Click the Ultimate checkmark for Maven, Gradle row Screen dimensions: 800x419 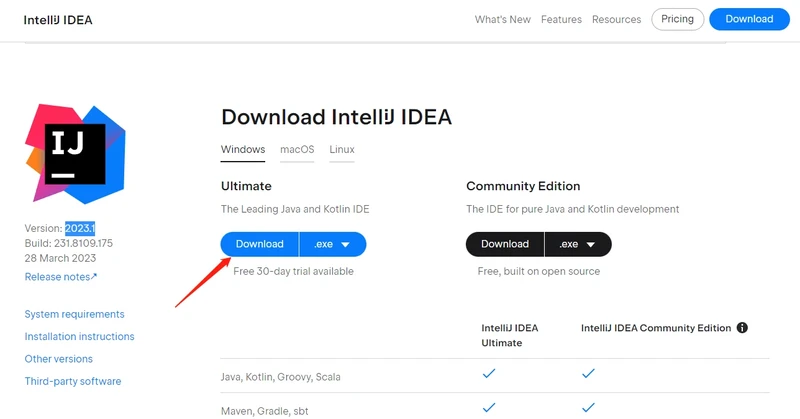(489, 408)
